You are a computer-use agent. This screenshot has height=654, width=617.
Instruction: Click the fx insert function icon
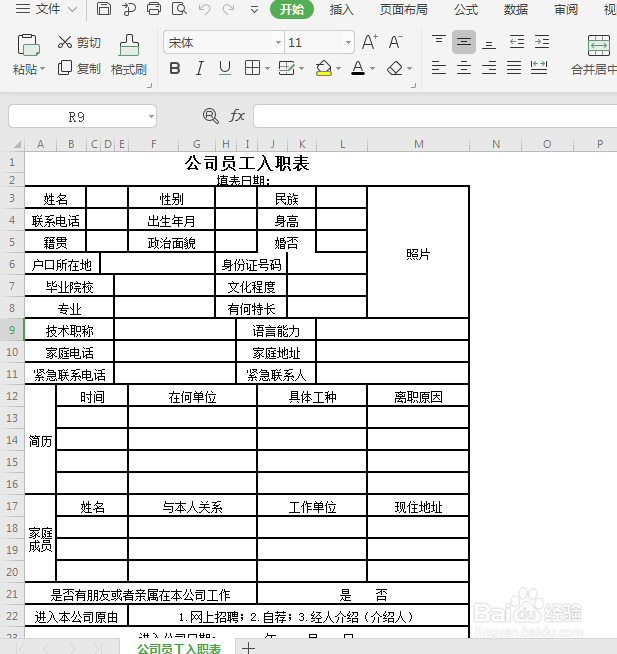tap(237, 116)
